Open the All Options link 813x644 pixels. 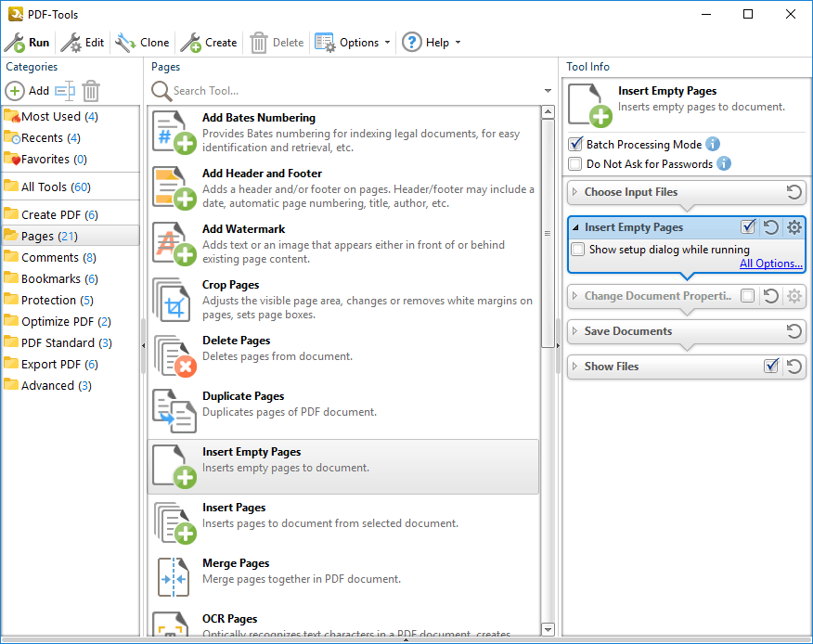(x=770, y=264)
